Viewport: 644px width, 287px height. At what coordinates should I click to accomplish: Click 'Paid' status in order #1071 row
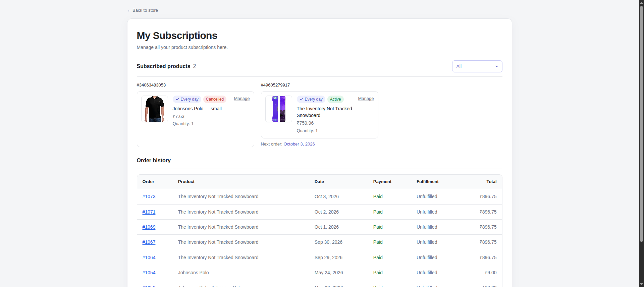point(378,212)
